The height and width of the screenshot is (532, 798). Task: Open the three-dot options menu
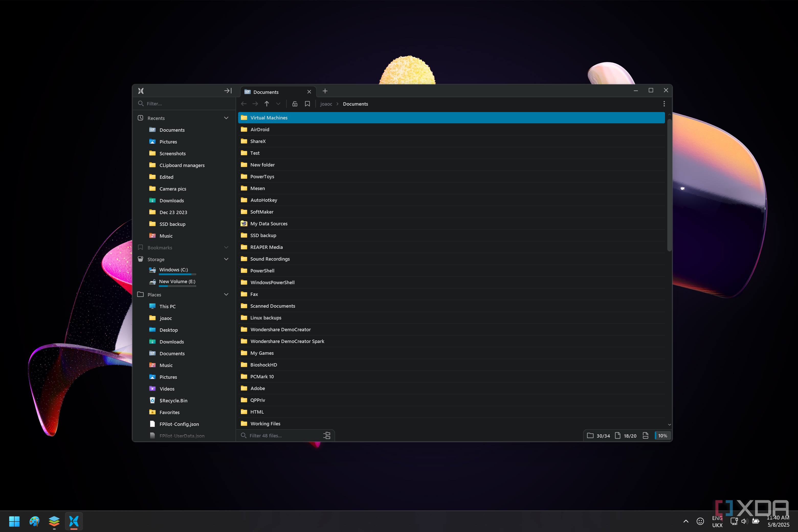pyautogui.click(x=664, y=104)
